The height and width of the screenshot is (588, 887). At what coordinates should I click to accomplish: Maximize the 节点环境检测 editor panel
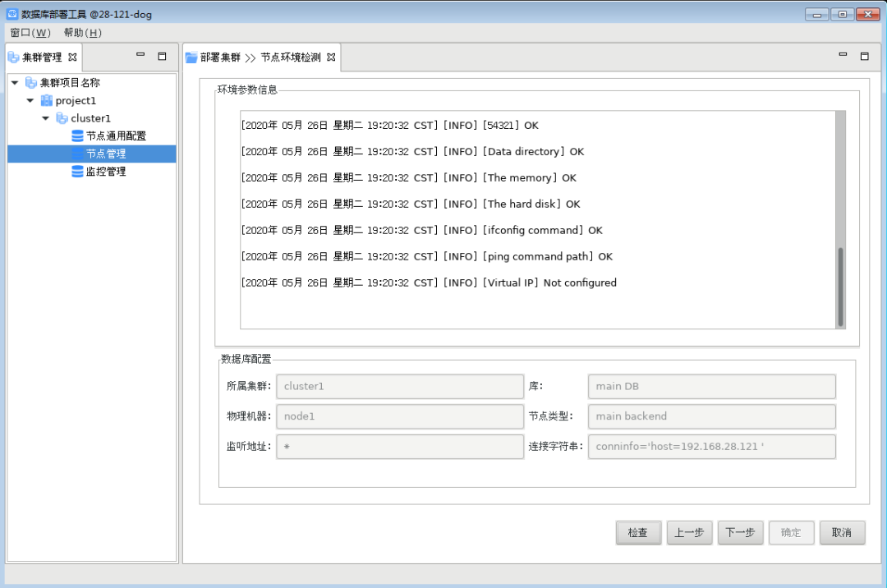(x=864, y=56)
